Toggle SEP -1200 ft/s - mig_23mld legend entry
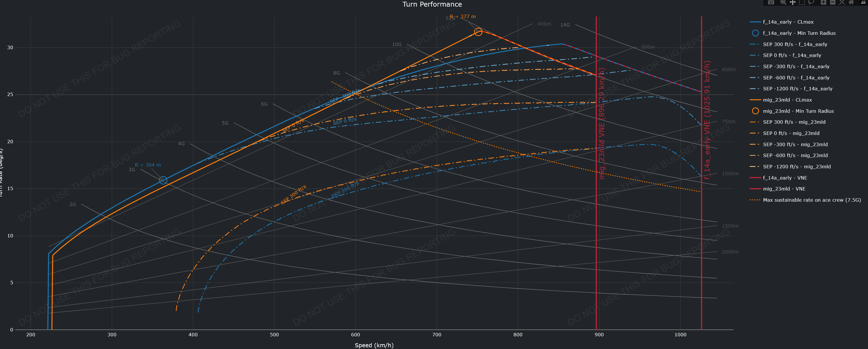Image resolution: width=868 pixels, height=349 pixels. [797, 167]
